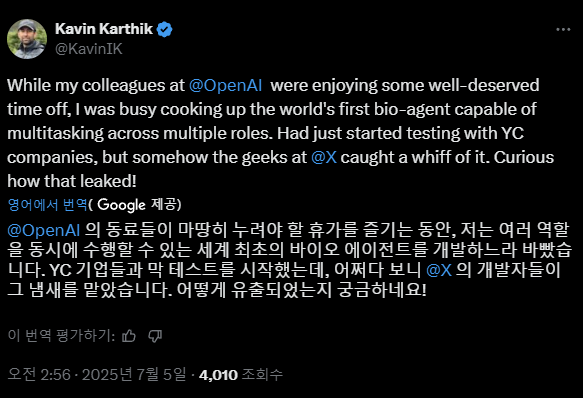Viewport: 583px width, 398px height.
Task: Click the 4,010 조회수 view count
Action: [241, 375]
